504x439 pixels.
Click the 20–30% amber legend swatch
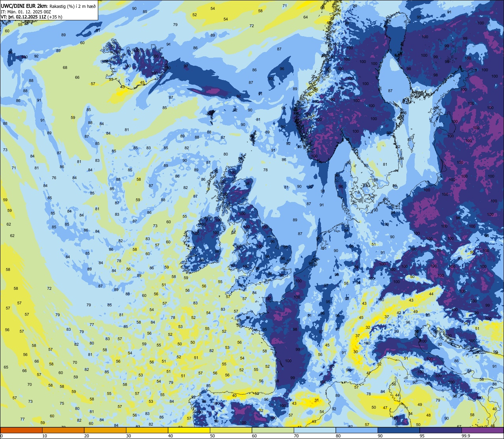pos(105,430)
